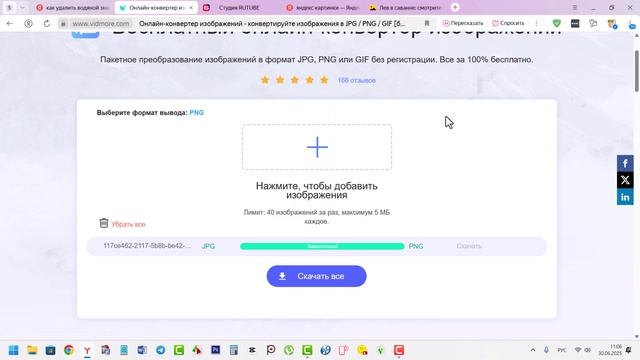Click the plus icon to add images
This screenshot has height=360, width=640.
click(x=317, y=147)
